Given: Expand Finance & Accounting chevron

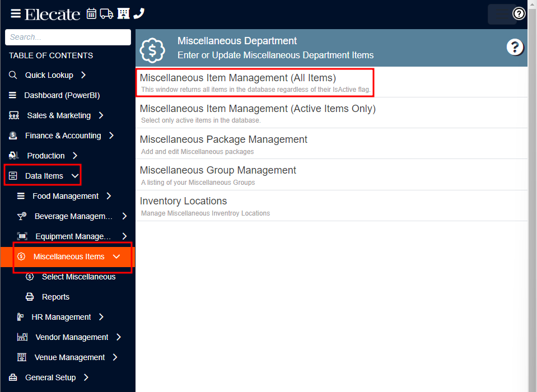Looking at the screenshot, I should [x=111, y=136].
